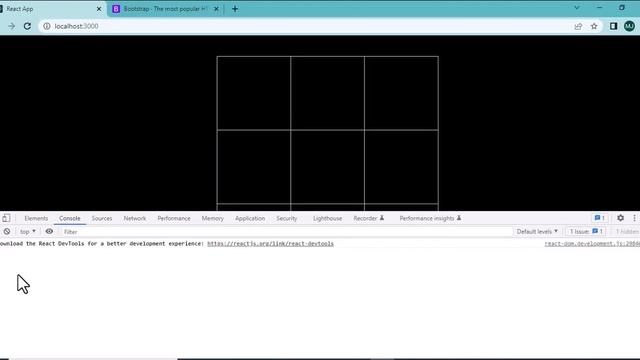Click the top-middle grid cell
This screenshot has height=360, width=640.
(x=327, y=93)
